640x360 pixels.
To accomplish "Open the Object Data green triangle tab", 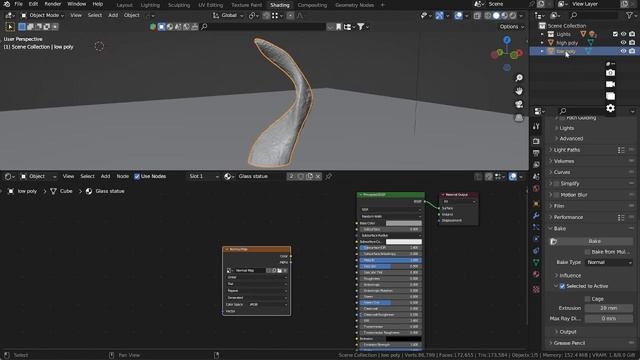I will click(x=536, y=262).
